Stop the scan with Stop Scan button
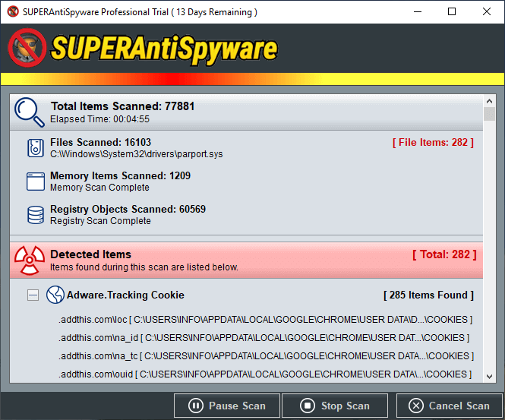The height and width of the screenshot is (420, 505). pos(335,406)
